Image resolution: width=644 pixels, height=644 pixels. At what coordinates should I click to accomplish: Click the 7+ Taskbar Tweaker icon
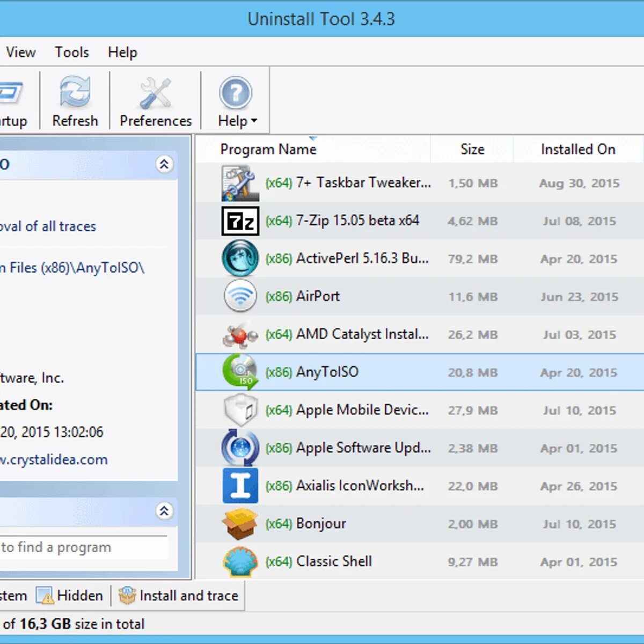tap(240, 183)
